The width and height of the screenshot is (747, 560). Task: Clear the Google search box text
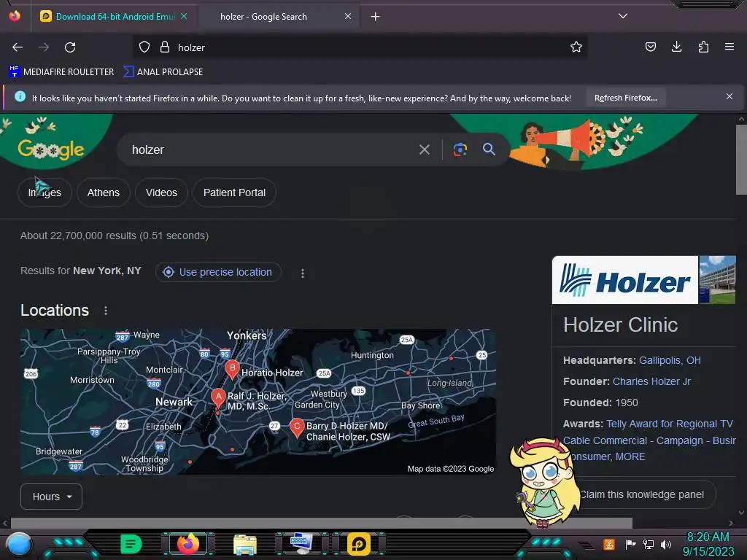[424, 150]
